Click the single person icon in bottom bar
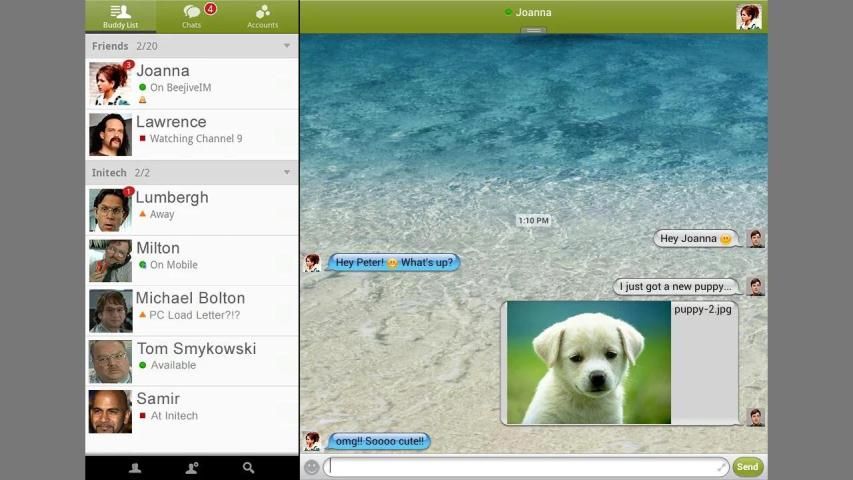853x480 pixels. pos(135,468)
